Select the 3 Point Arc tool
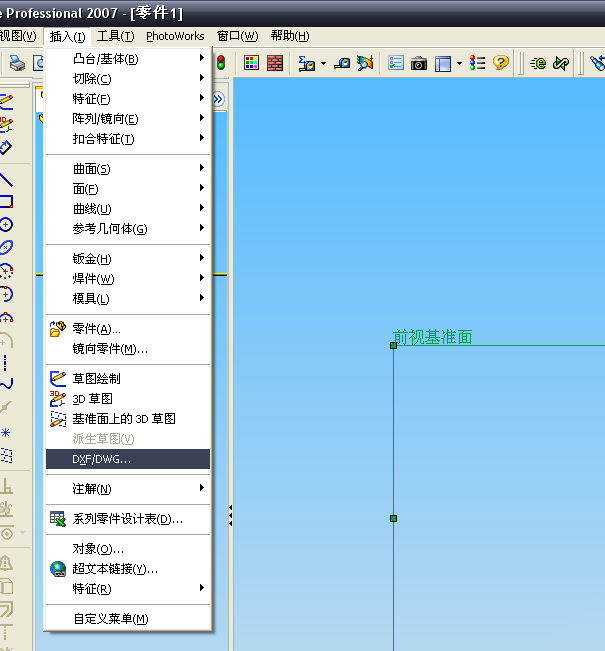This screenshot has width=605, height=651. coord(6,317)
